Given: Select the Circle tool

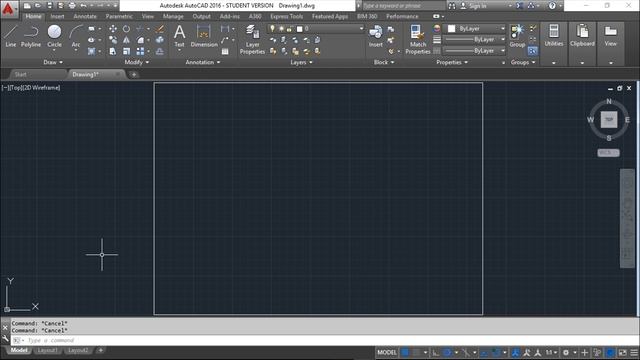Looking at the screenshot, I should point(54,36).
